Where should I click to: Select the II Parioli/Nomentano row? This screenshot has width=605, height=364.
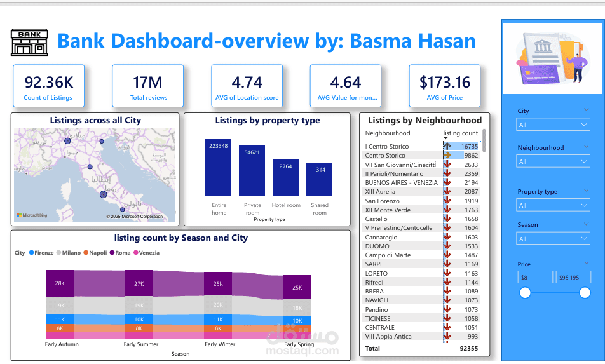coord(422,173)
